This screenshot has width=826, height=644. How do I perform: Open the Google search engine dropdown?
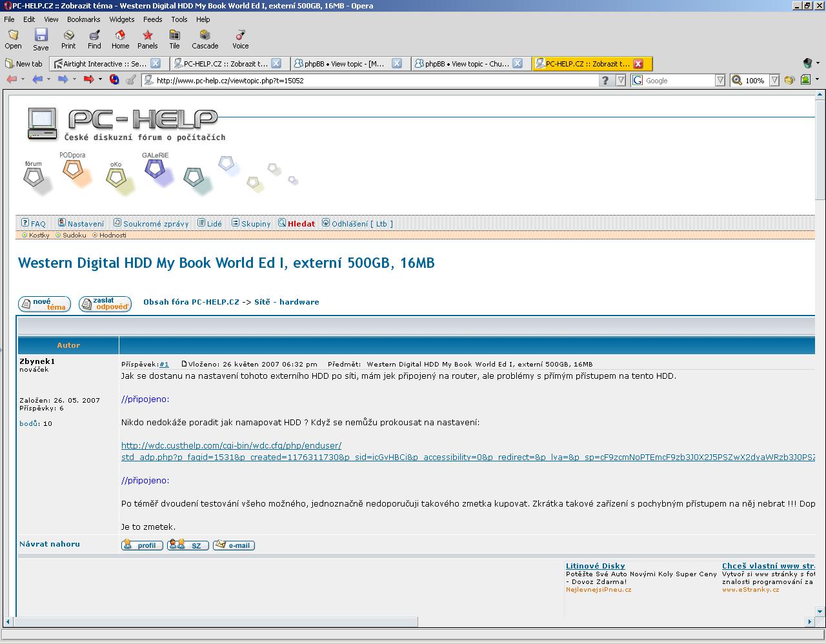tap(720, 81)
